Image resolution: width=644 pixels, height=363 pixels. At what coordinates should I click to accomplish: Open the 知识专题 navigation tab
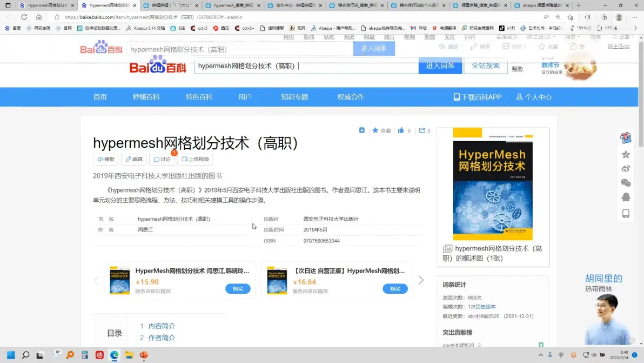294,97
